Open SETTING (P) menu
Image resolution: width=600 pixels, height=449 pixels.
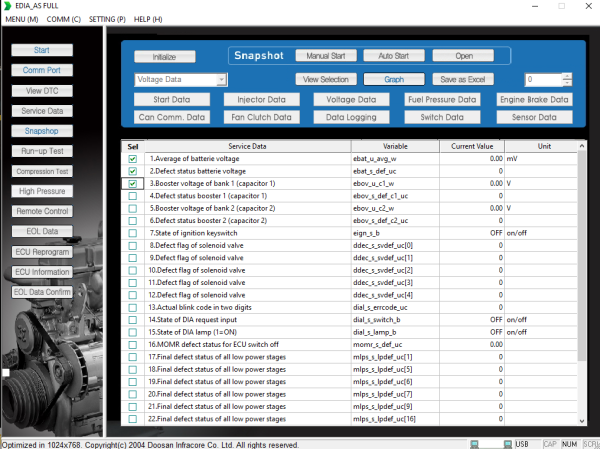[107, 19]
